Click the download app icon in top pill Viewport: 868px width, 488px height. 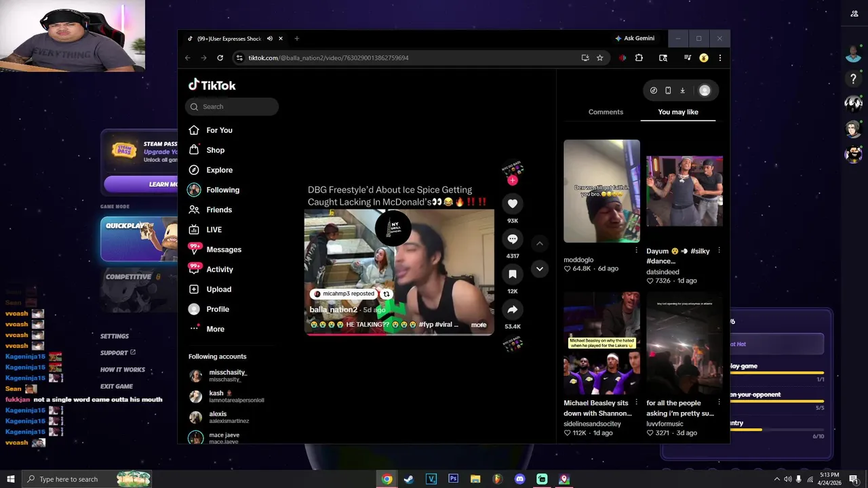tap(682, 90)
